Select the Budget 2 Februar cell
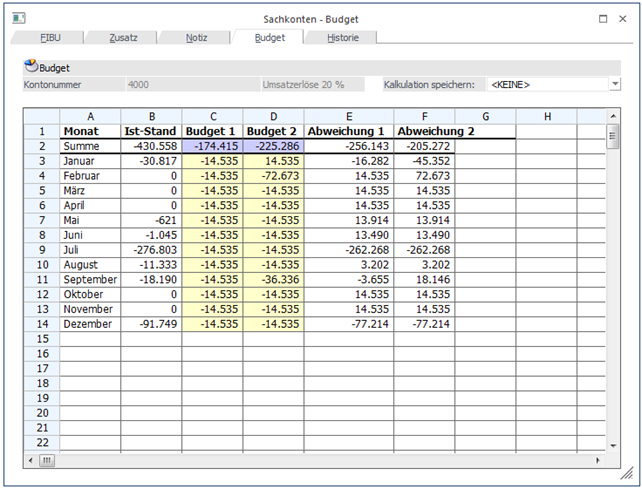 click(273, 176)
